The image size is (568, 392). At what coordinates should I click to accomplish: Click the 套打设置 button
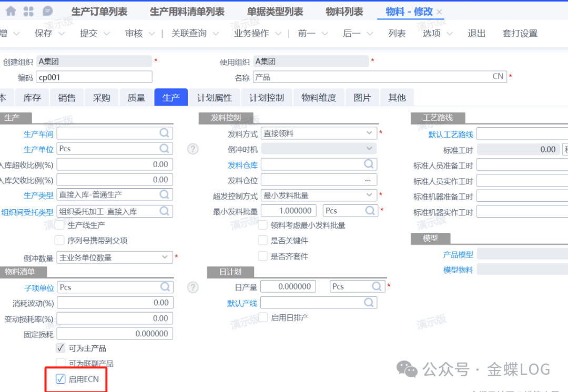click(x=520, y=34)
